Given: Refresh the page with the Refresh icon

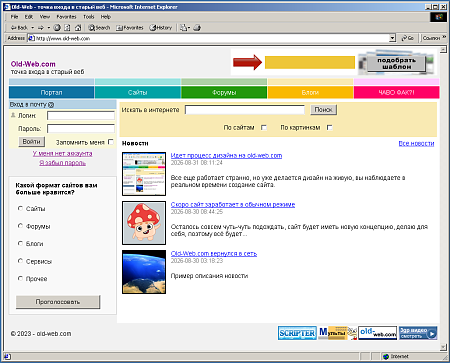Looking at the screenshot, I should (67, 28).
